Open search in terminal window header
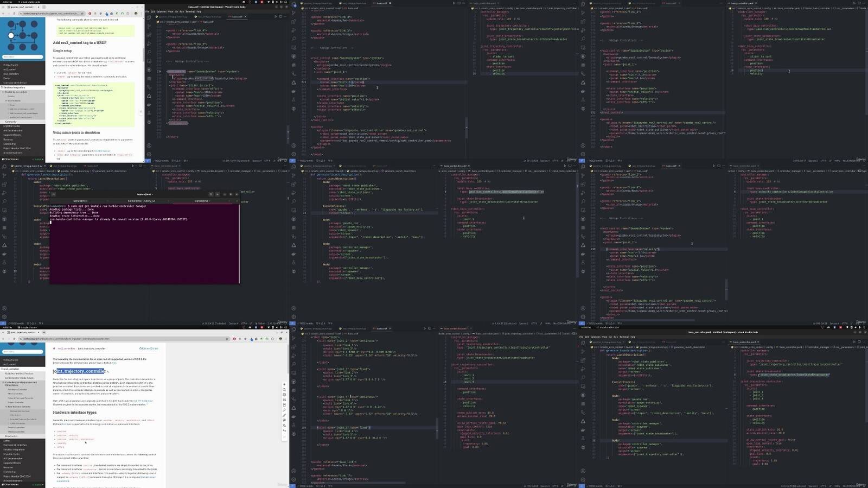This screenshot has height=488, width=868. [x=211, y=194]
